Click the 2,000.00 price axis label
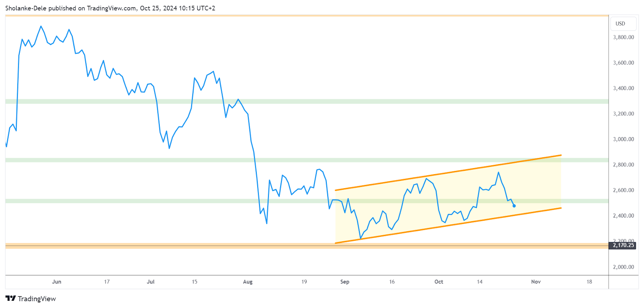Viewport: 644px width, 308px height. pos(623,267)
